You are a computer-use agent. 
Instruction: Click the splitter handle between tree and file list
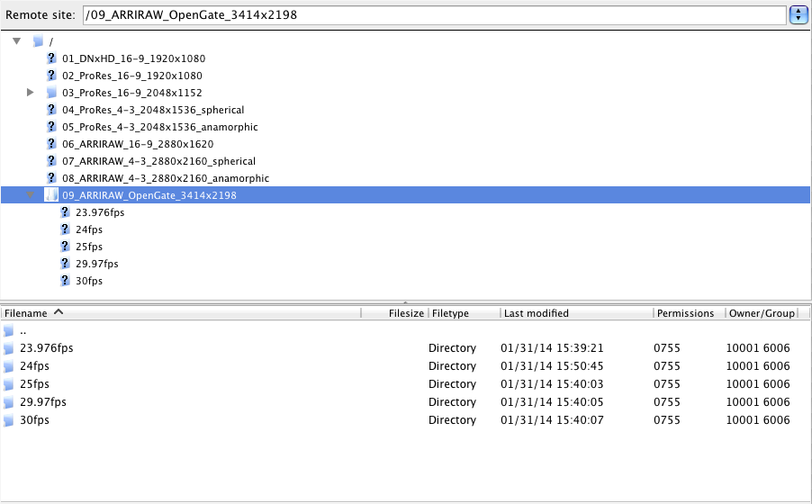405,302
